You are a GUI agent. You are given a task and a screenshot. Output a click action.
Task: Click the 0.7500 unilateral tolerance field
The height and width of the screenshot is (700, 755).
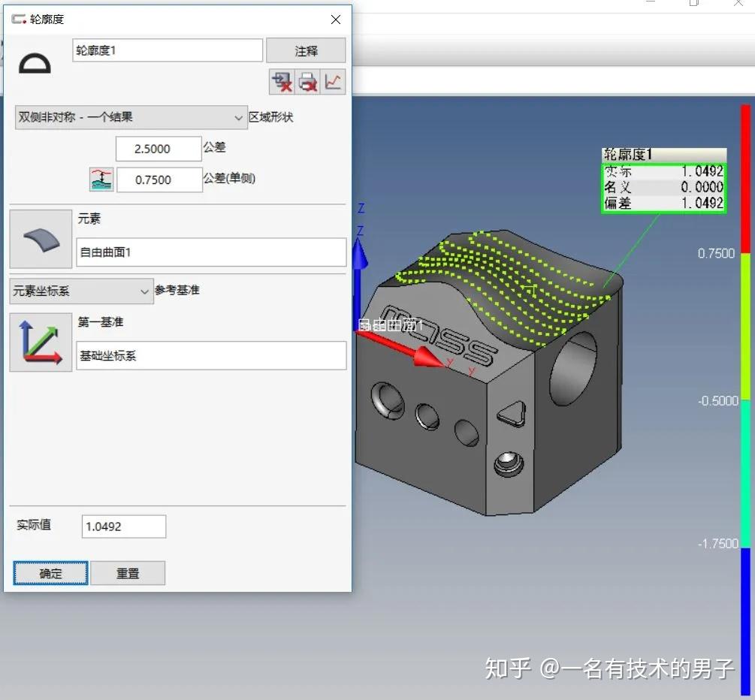pos(159,180)
